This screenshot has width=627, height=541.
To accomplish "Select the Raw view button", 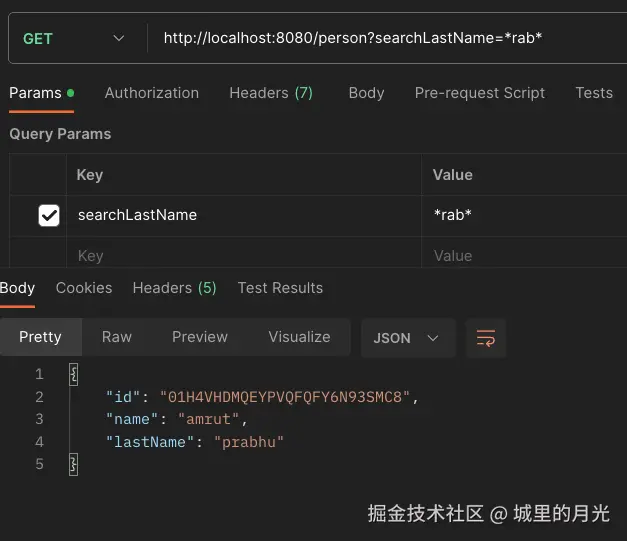I will pyautogui.click(x=117, y=337).
